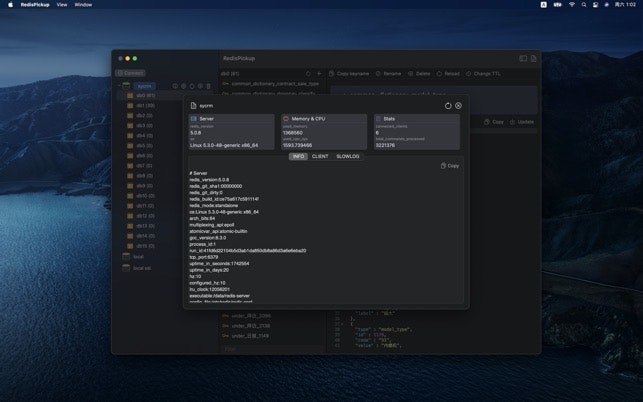Click the input method icon in menu bar
The width and height of the screenshot is (643, 402).
(x=543, y=5)
